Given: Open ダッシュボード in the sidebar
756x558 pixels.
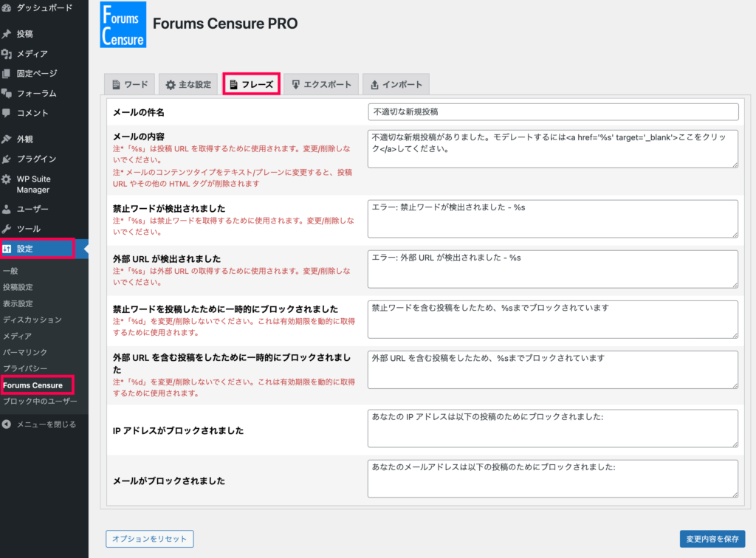Looking at the screenshot, I should 44,7.
